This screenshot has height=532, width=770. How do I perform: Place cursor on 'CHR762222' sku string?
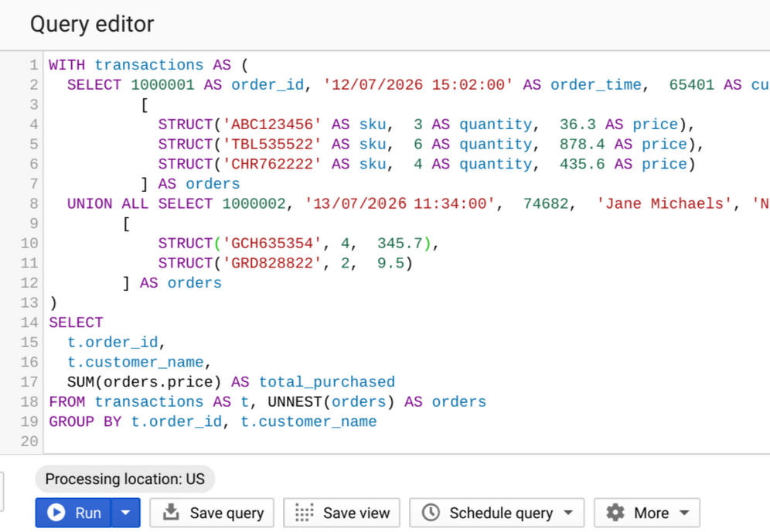pyautogui.click(x=271, y=164)
